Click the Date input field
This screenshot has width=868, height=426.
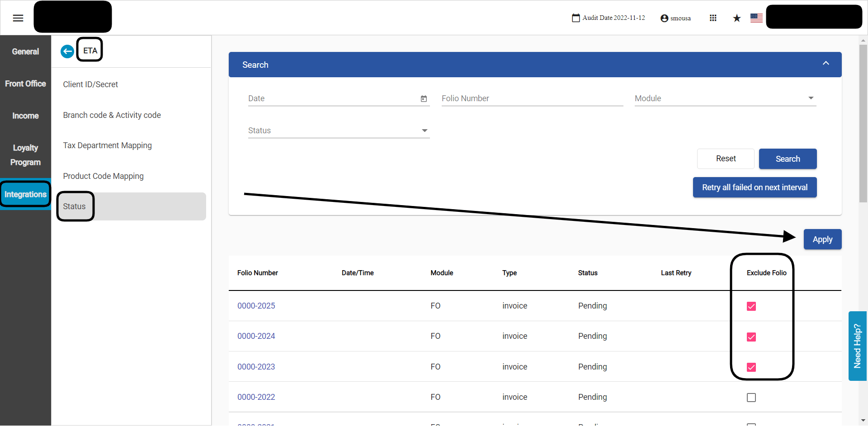point(339,98)
